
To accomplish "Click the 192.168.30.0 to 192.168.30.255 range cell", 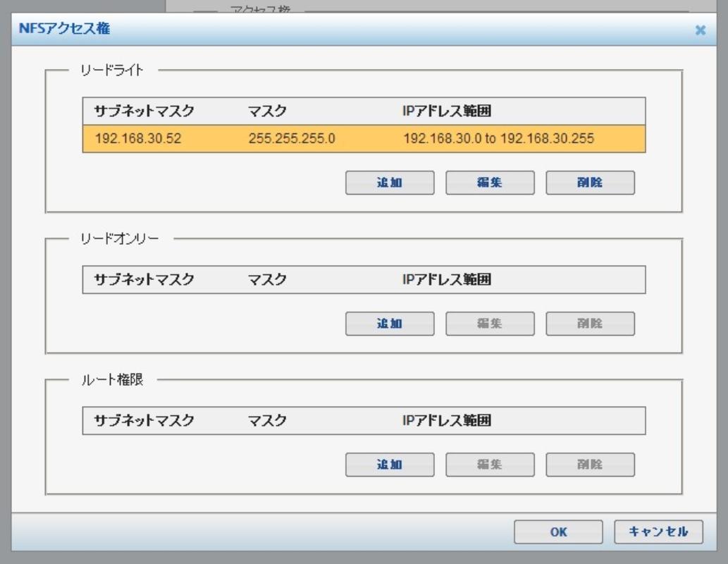I will 498,139.
